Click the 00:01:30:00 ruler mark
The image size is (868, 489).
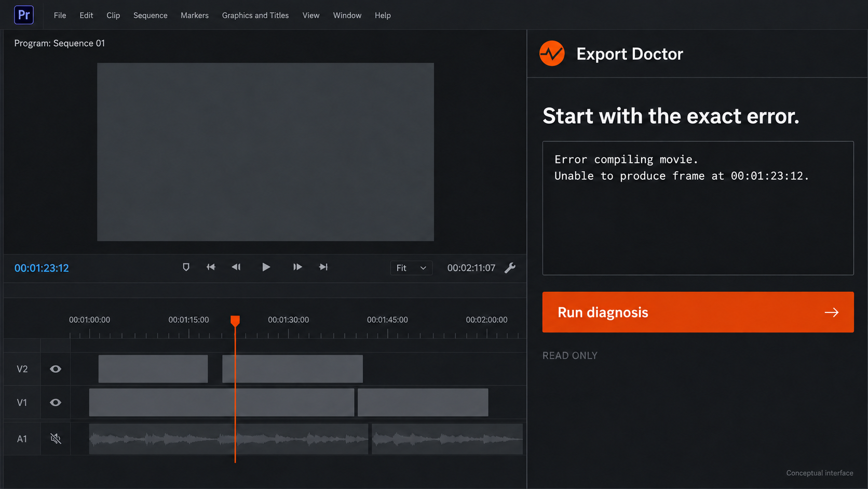coord(288,320)
